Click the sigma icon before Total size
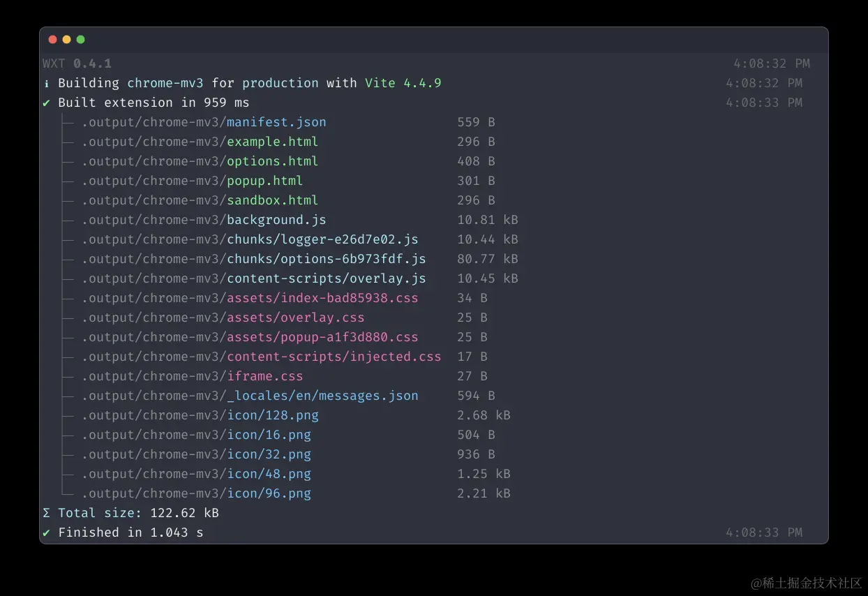Viewport: 868px width, 596px height. [x=46, y=513]
